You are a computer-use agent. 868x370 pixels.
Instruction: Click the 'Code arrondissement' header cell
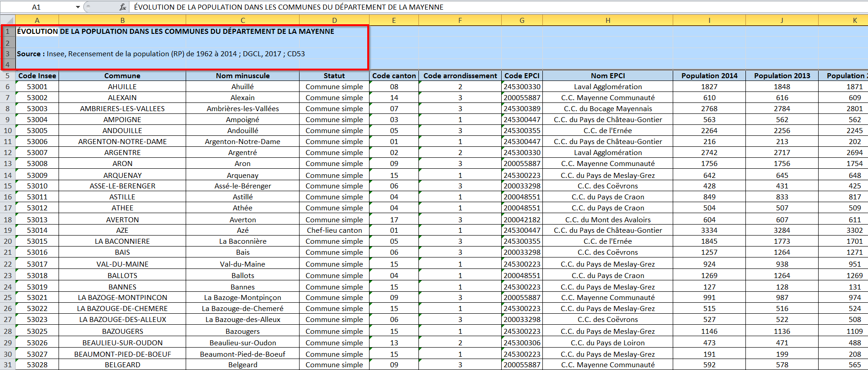pyautogui.click(x=460, y=75)
